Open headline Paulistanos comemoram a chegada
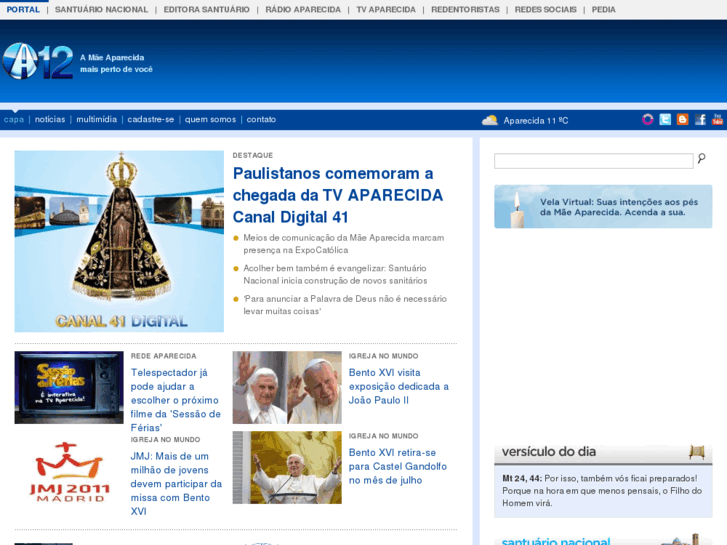The height and width of the screenshot is (545, 727). click(338, 195)
